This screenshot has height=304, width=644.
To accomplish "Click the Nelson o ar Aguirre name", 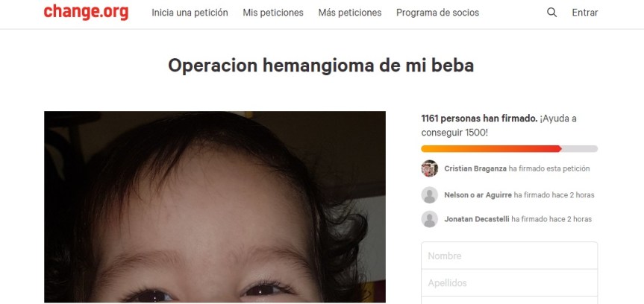I will 478,195.
